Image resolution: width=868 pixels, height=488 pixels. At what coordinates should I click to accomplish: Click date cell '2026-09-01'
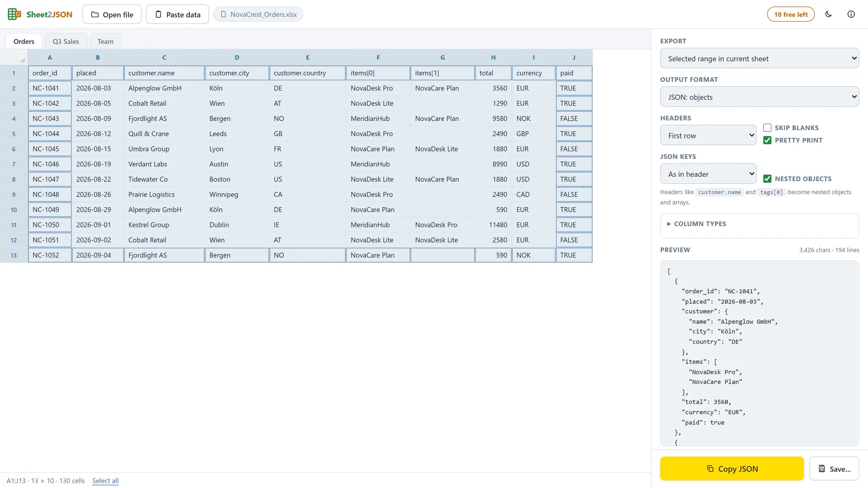click(98, 224)
